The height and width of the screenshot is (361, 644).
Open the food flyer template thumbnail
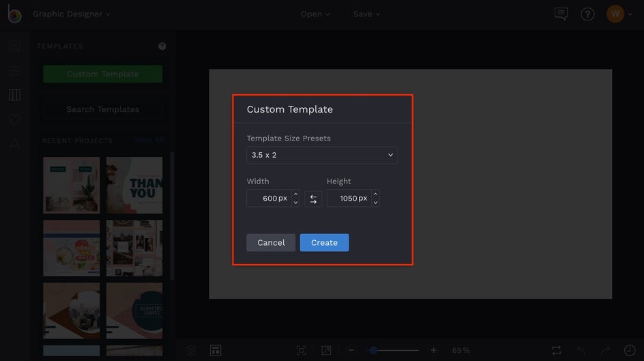click(72, 248)
